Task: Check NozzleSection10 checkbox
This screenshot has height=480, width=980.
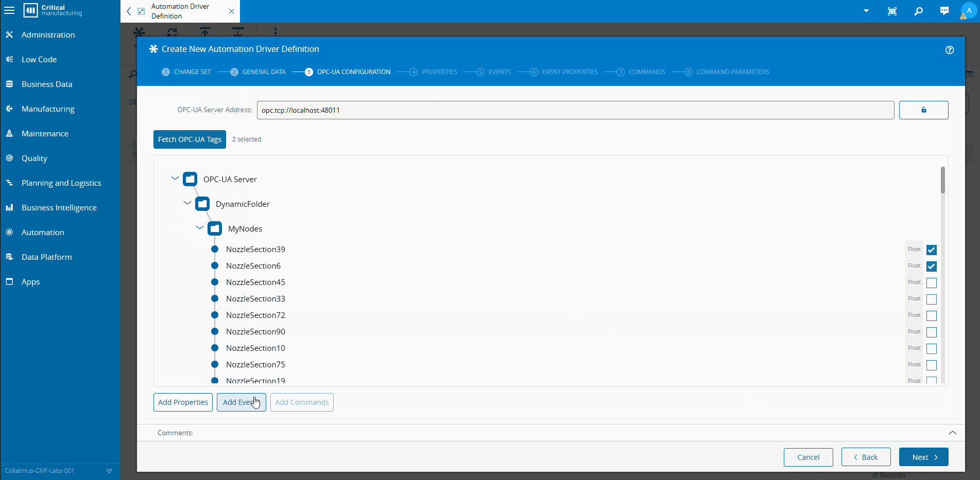Action: point(931,349)
